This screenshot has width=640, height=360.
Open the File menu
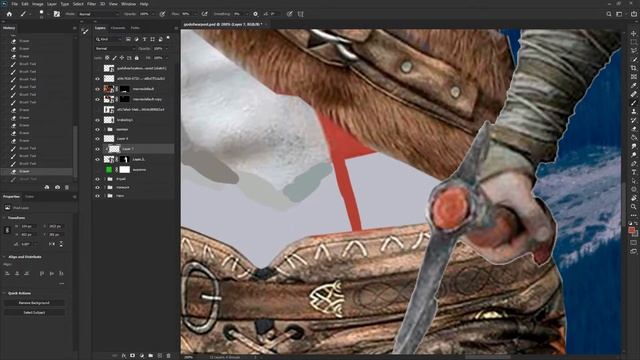(15, 4)
